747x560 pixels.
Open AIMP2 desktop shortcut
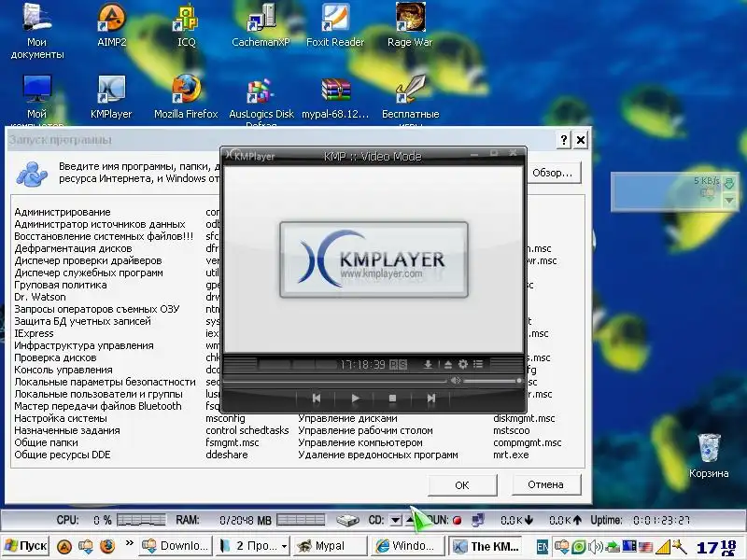(x=111, y=25)
